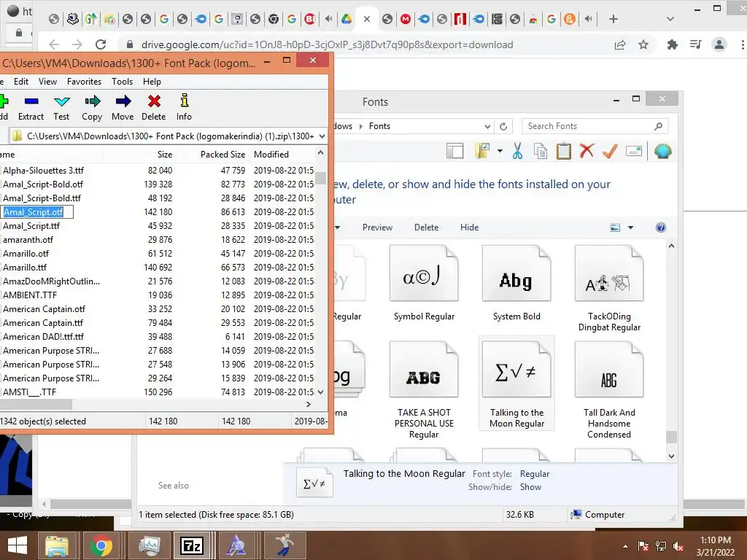Click the globe shell icon in Fonts toolbar
747x560 pixels.
click(x=662, y=152)
